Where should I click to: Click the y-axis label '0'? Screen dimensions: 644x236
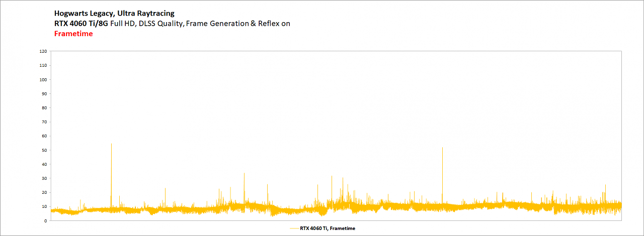(46, 220)
